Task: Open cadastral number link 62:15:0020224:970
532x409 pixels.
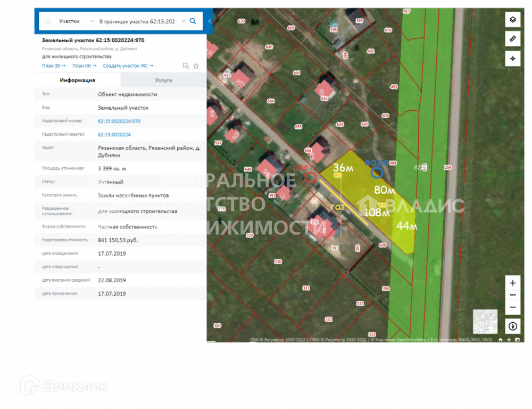Action: pyautogui.click(x=119, y=121)
